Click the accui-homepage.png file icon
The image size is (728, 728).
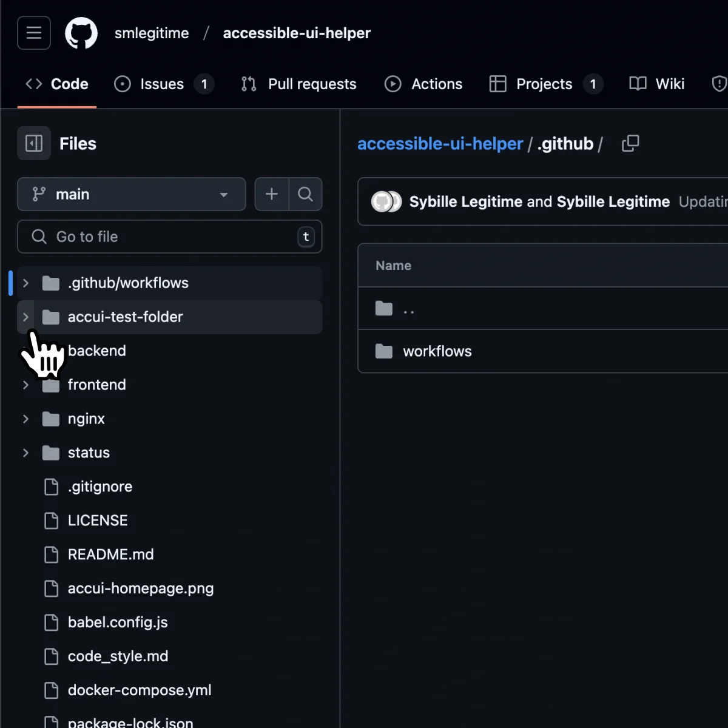click(52, 588)
